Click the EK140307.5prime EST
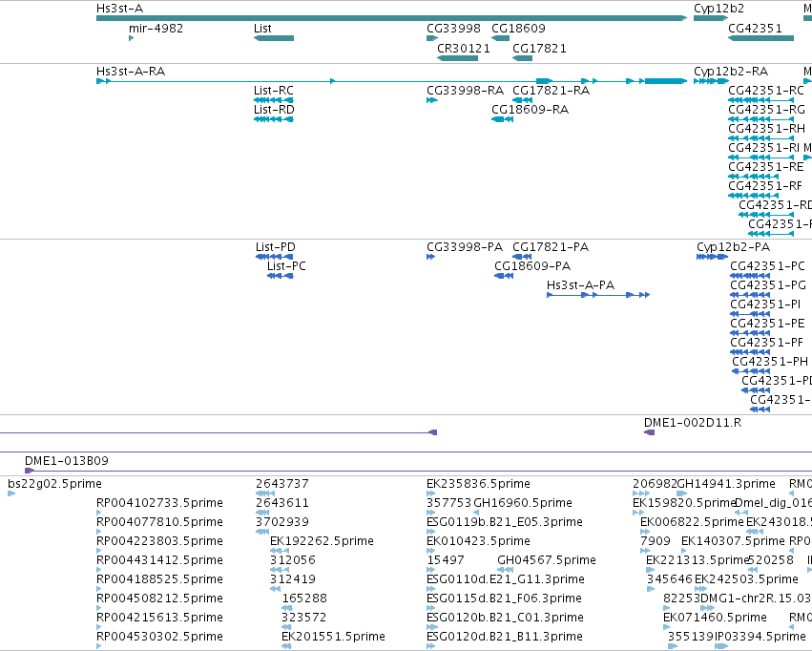 [684, 551]
